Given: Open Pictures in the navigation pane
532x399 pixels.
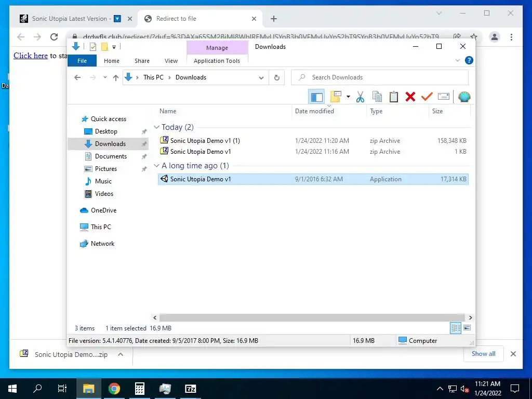Looking at the screenshot, I should point(105,169).
